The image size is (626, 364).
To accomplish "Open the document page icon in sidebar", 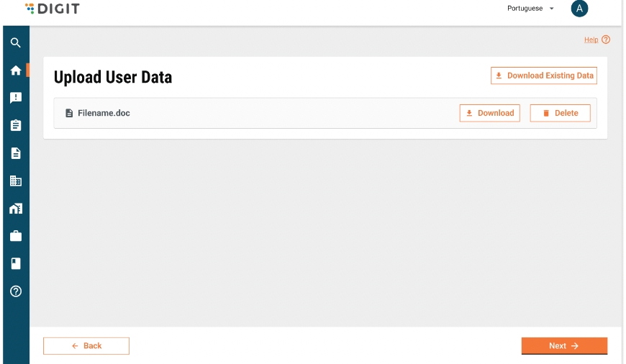I will pyautogui.click(x=16, y=153).
